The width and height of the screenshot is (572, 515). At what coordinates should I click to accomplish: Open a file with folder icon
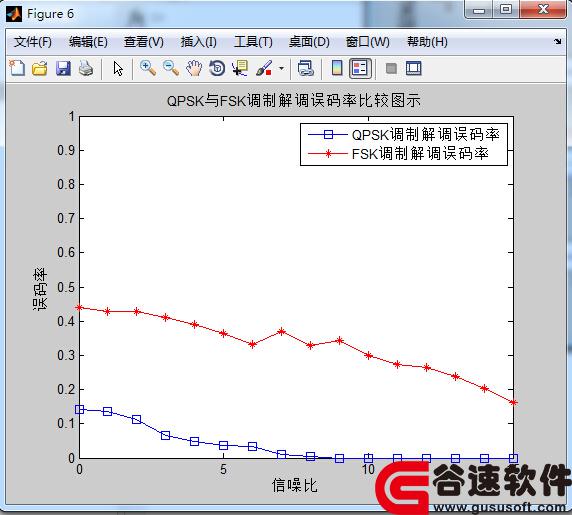[39, 68]
